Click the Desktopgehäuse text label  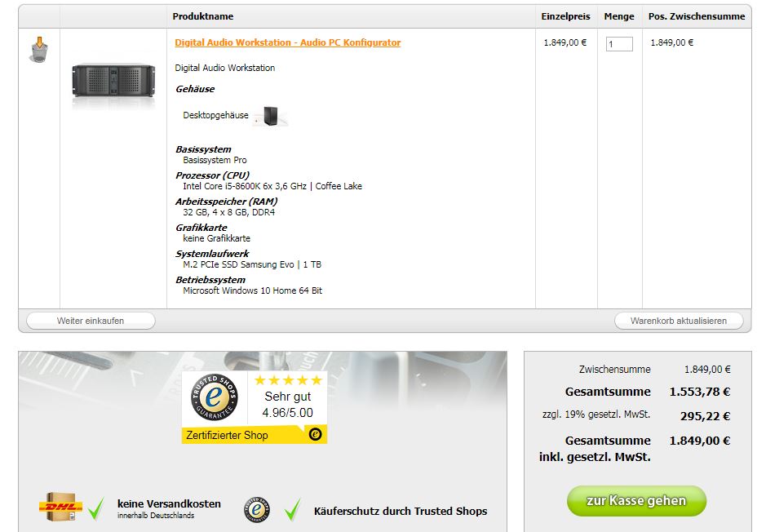[x=215, y=115]
